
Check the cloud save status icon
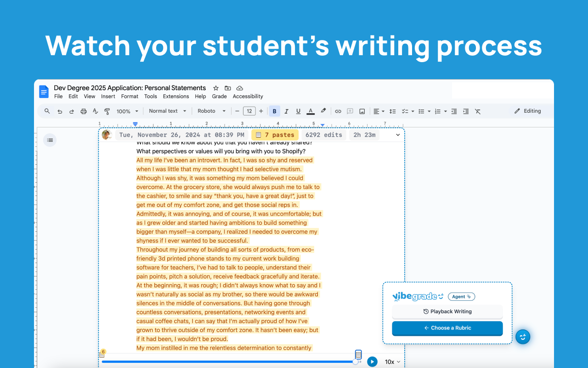240,88
